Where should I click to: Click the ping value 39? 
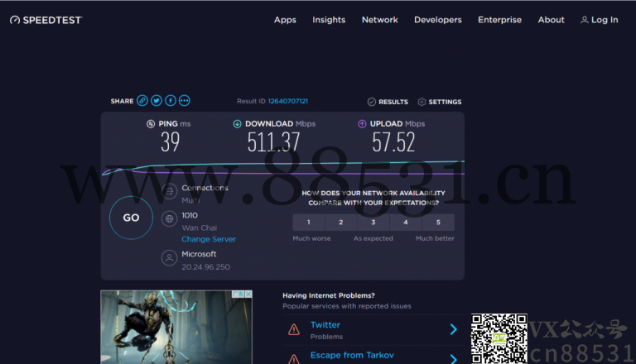[170, 142]
